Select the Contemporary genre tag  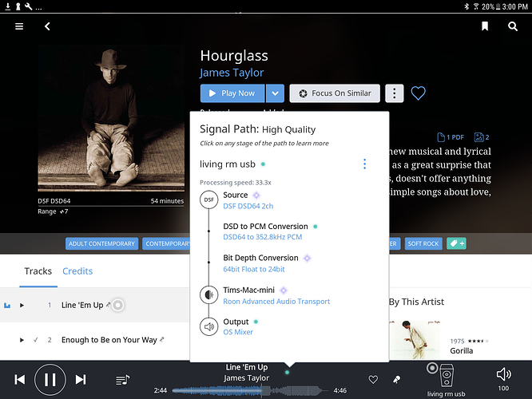tap(166, 243)
